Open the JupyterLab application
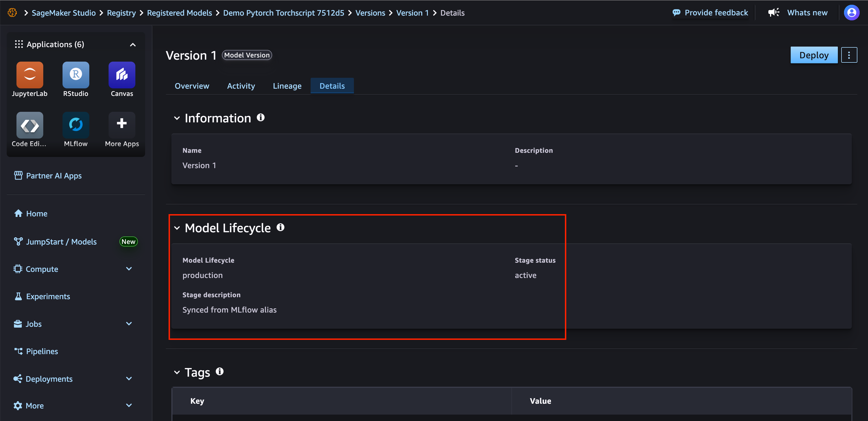 point(30,75)
